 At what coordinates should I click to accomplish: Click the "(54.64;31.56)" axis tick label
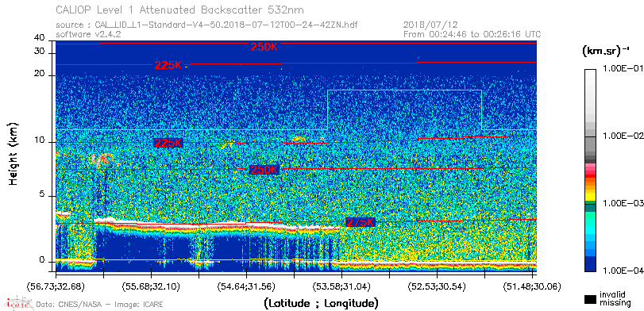pyautogui.click(x=246, y=286)
